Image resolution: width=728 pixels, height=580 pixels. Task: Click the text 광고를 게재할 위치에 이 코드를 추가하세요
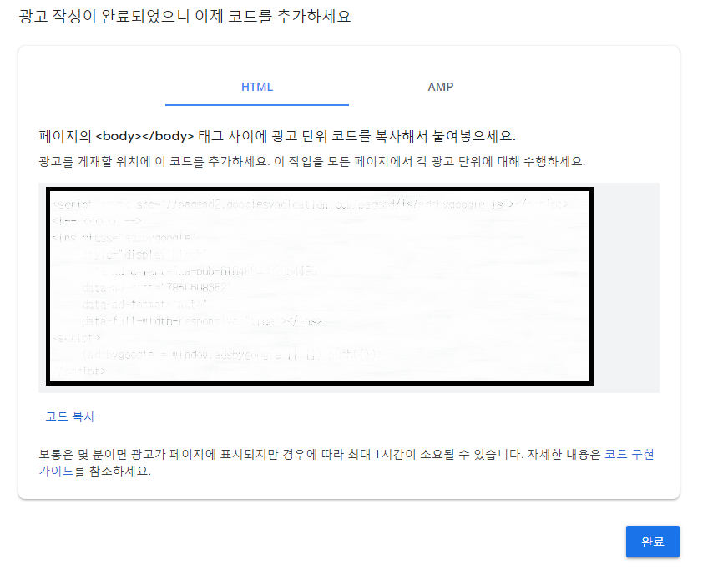pyautogui.click(x=154, y=161)
